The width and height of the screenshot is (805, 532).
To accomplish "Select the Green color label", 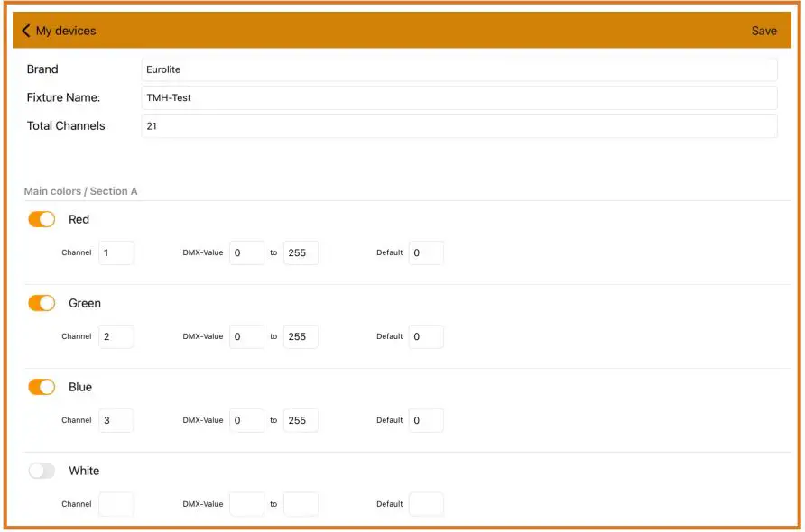I will click(x=85, y=303).
